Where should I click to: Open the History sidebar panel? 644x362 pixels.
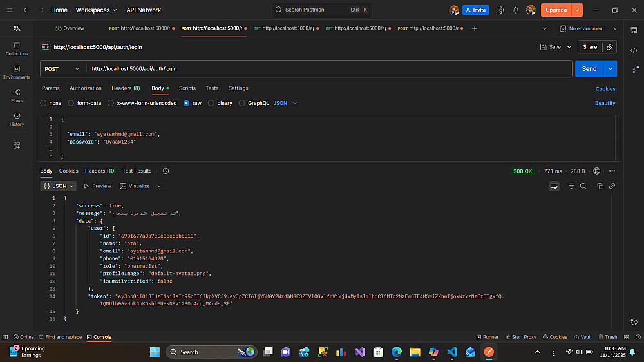[17, 119]
